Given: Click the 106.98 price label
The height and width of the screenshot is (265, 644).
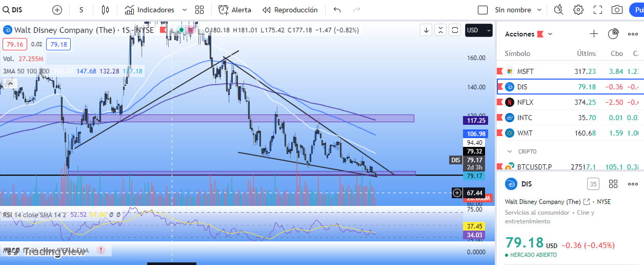Looking at the screenshot, I should click(x=476, y=134).
